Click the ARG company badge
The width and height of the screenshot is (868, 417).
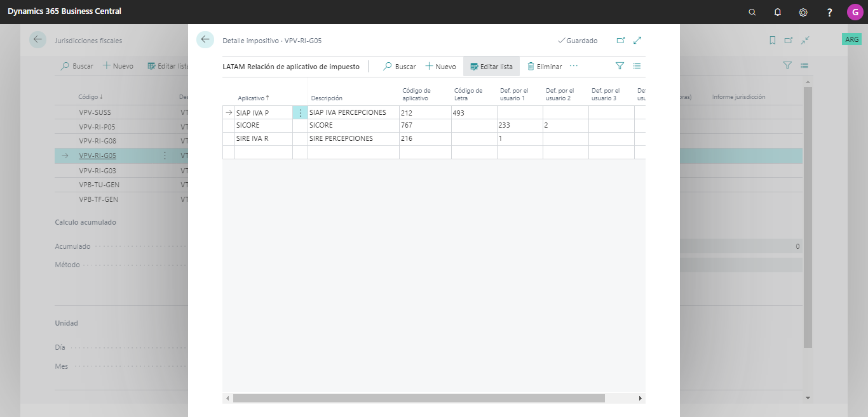coord(851,39)
